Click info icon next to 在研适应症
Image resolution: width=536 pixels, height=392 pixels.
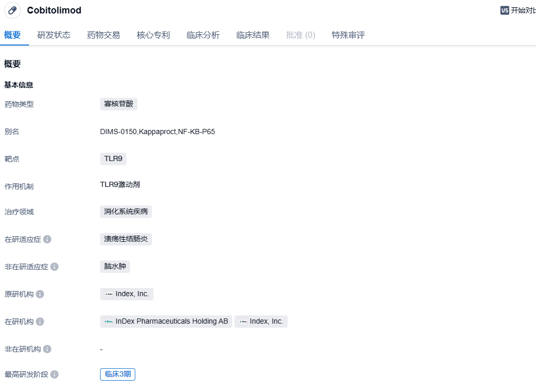coord(47,239)
